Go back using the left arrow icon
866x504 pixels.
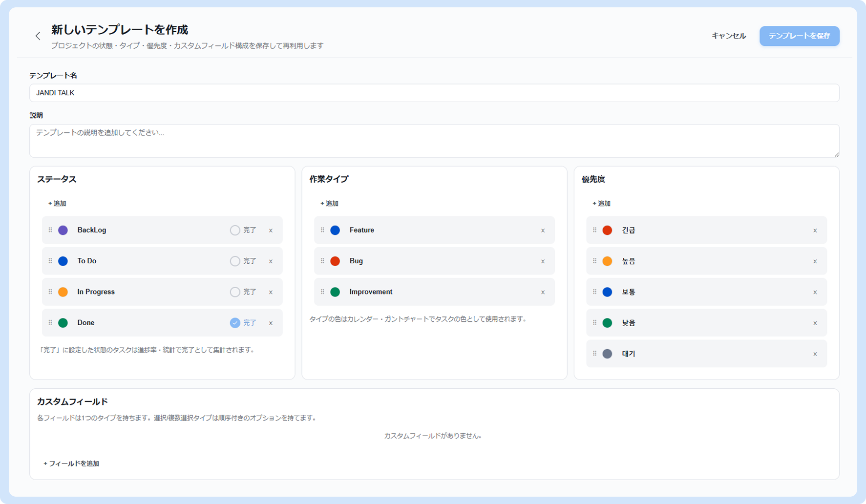pos(38,36)
